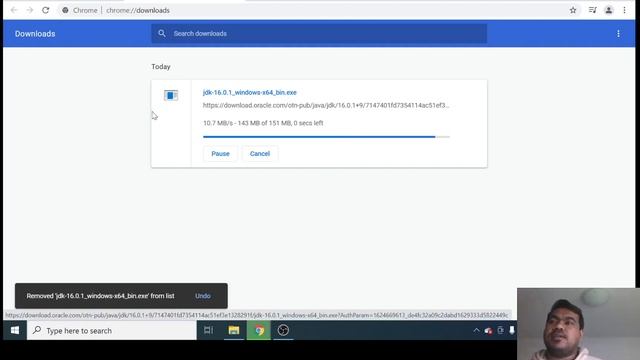The height and width of the screenshot is (360, 640).
Task: Click the display tray icon beside microphone
Action: 500,330
